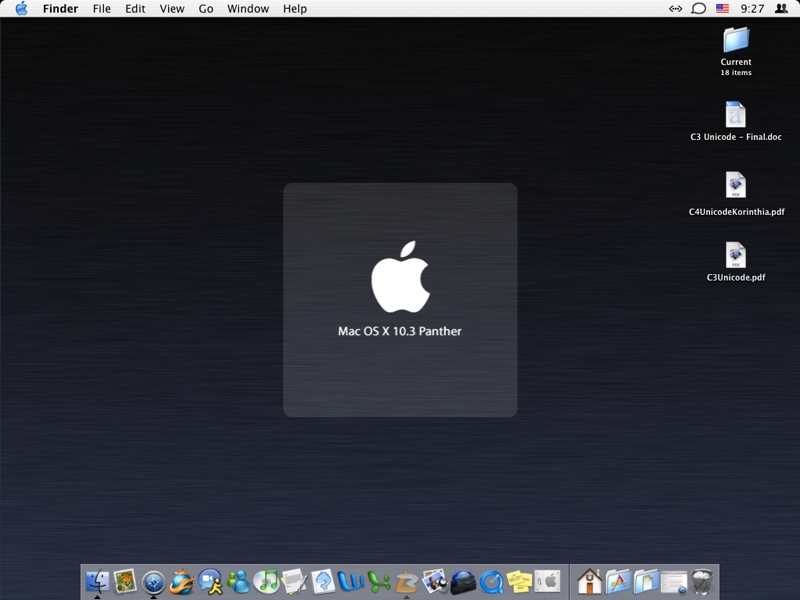800x600 pixels.
Task: Launch Microsoft Word from the dock
Action: point(350,581)
